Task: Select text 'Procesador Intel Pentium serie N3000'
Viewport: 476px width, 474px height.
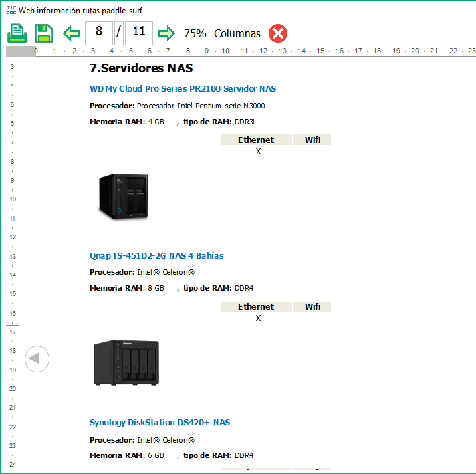Action: tap(201, 106)
